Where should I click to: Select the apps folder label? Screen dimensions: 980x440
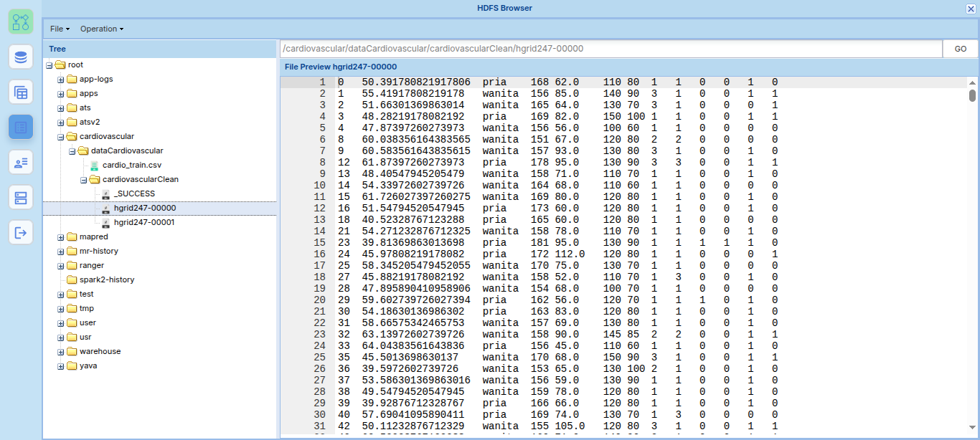(89, 93)
